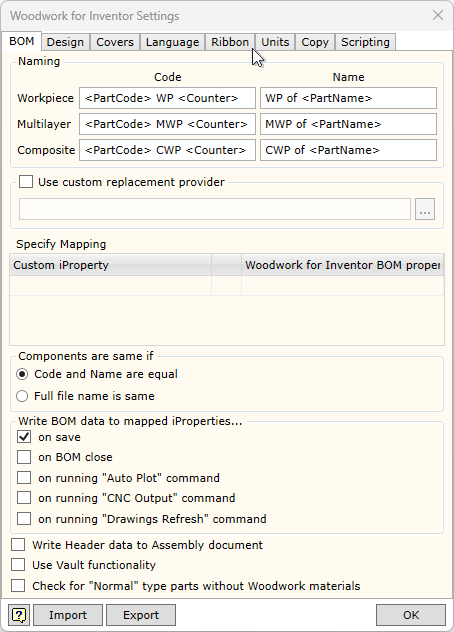
Task: Click the Export button
Action: [x=141, y=615]
